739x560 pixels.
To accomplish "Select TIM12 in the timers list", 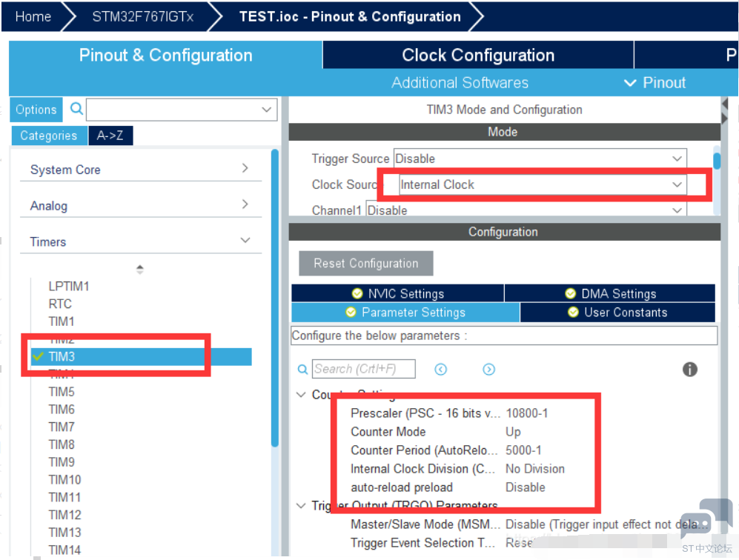I will click(x=64, y=515).
